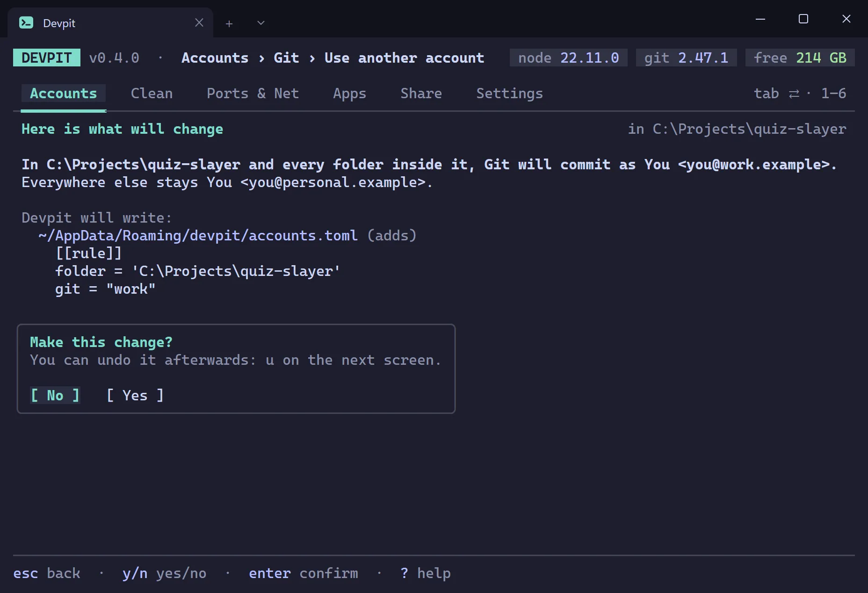The width and height of the screenshot is (868, 593).
Task: Click the node 22.11.0 status badge
Action: pos(568,58)
